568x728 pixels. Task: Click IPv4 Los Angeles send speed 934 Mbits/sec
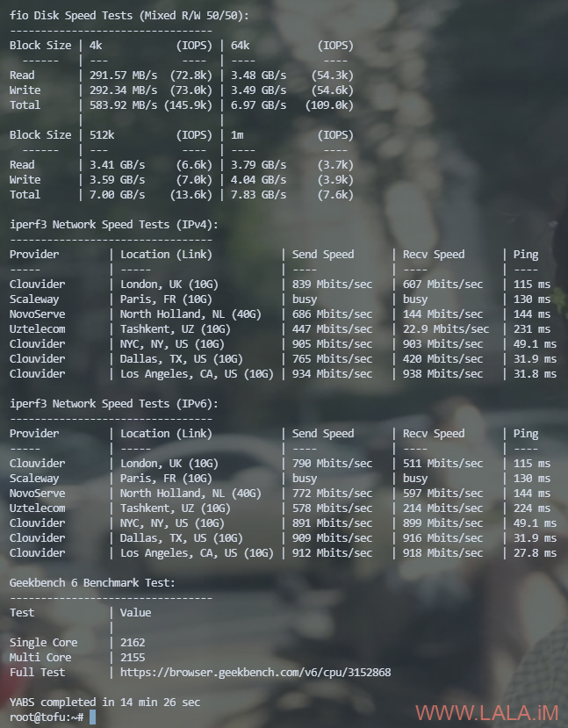332,374
